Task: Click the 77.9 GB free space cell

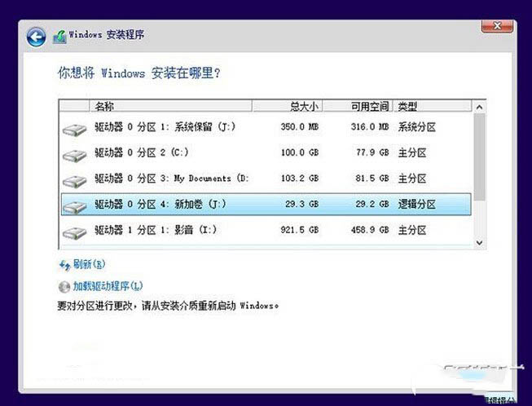Action: point(372,152)
